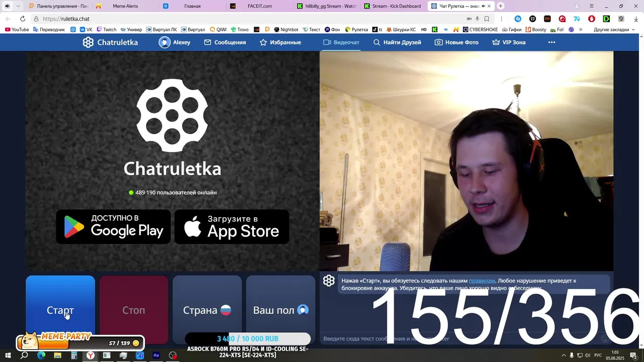Reload the current page
This screenshot has height=362, width=644.
pyautogui.click(x=23, y=19)
